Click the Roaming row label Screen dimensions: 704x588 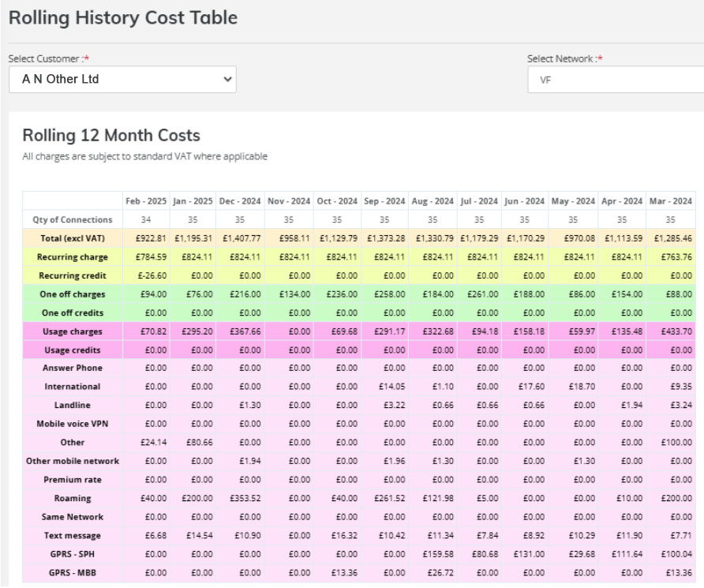(x=73, y=498)
